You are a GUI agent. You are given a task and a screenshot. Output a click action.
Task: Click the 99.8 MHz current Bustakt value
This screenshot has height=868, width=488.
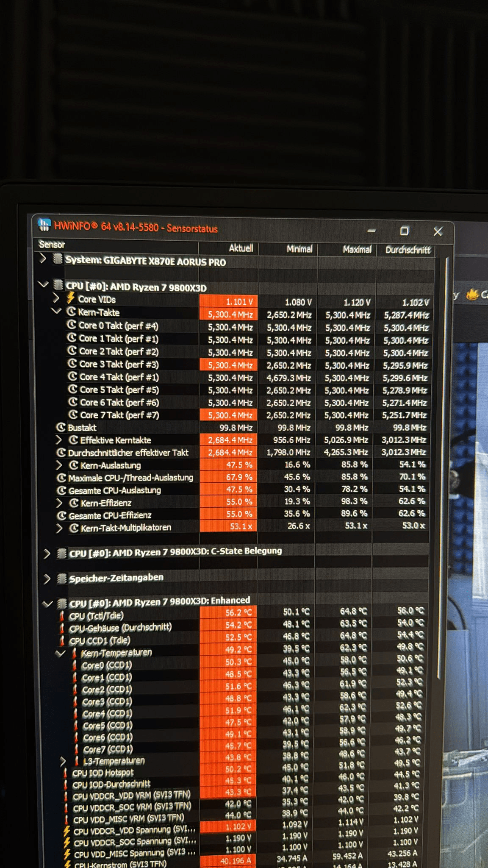pyautogui.click(x=236, y=428)
